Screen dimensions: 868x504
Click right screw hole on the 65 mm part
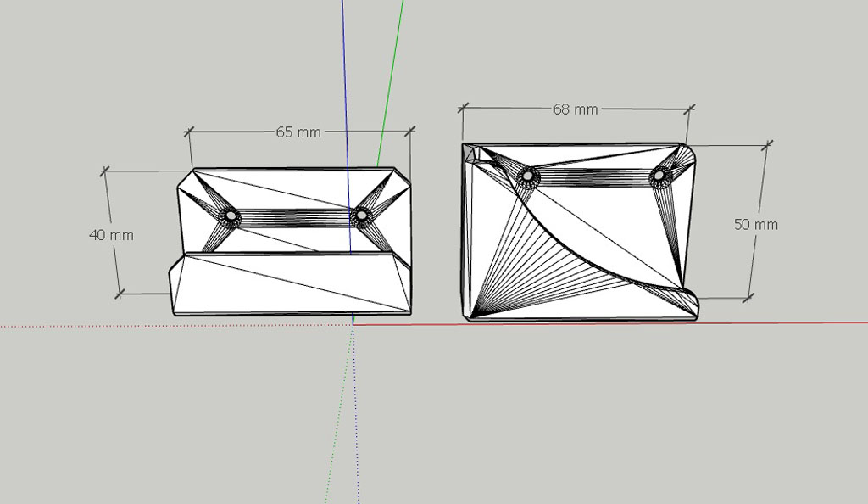tap(362, 216)
